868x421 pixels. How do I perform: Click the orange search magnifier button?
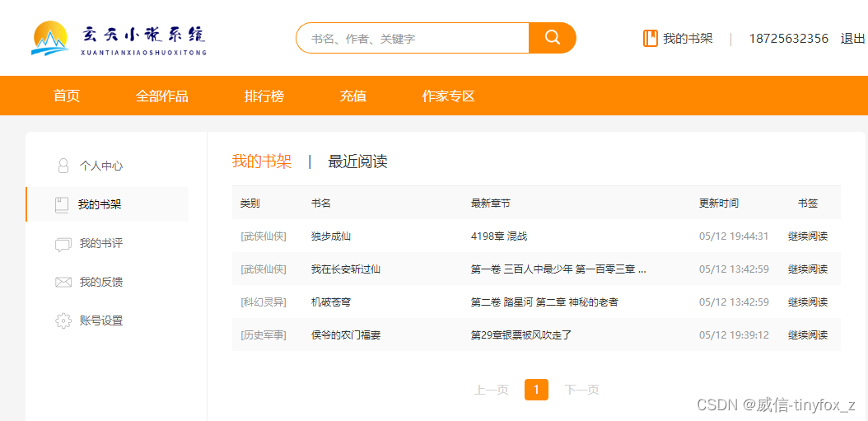click(x=553, y=38)
